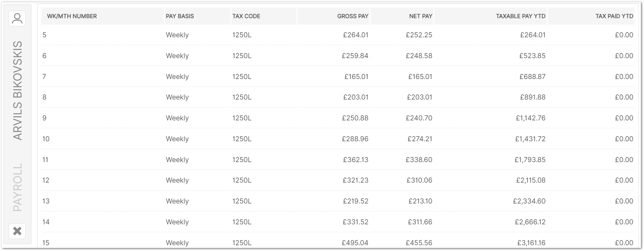Select the week 5 payroll row

coord(102,35)
